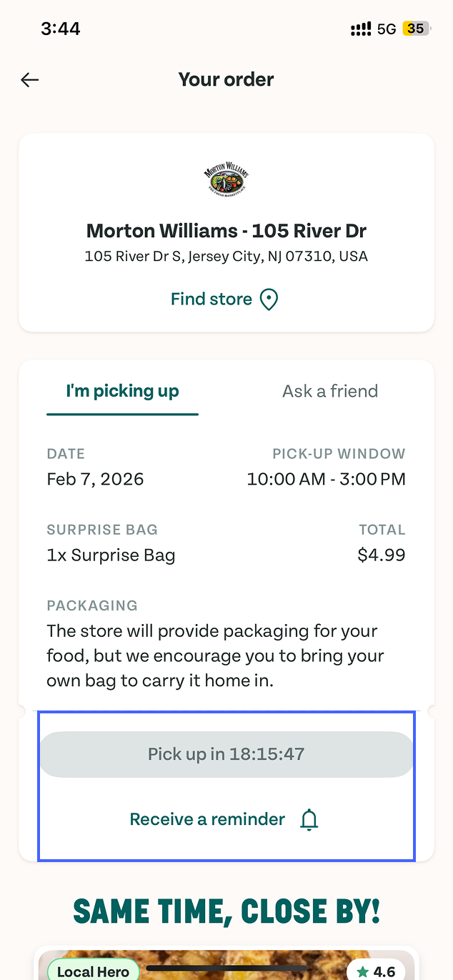
Task: Tap the back arrow icon
Action: click(30, 80)
